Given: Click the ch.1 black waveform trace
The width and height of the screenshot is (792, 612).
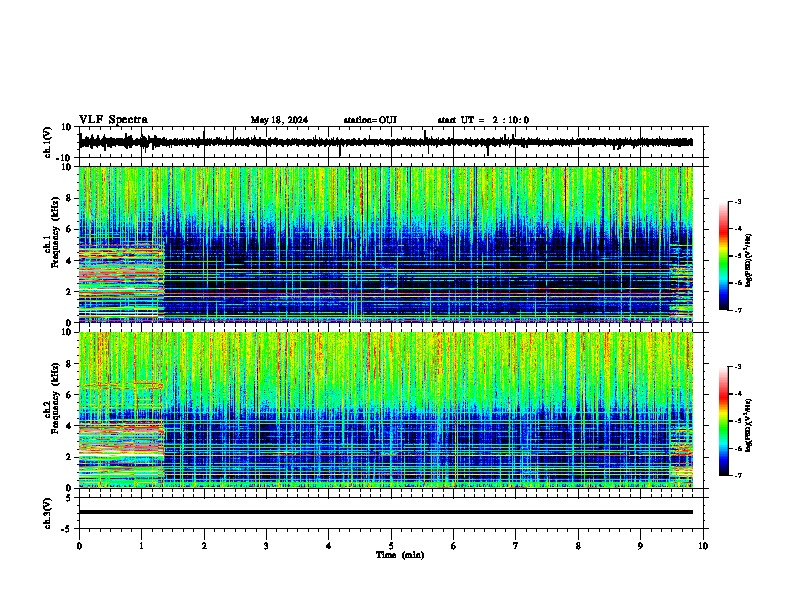Looking at the screenshot, I should click(x=385, y=142).
